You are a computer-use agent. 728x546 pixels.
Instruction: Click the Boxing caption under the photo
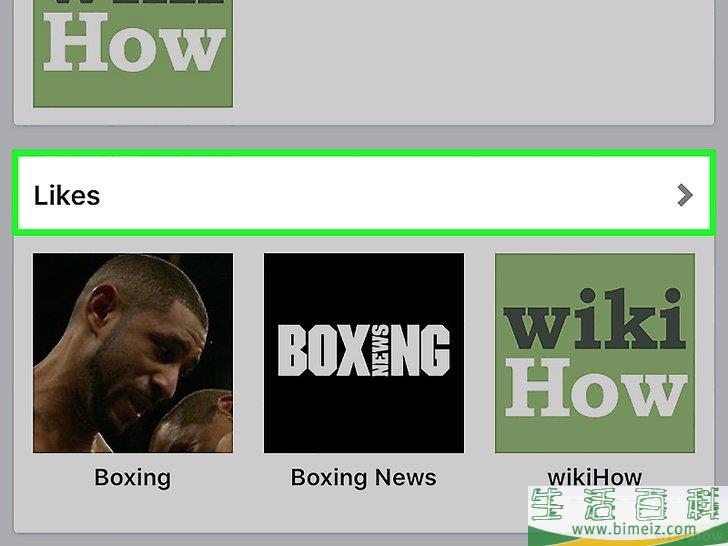[133, 477]
